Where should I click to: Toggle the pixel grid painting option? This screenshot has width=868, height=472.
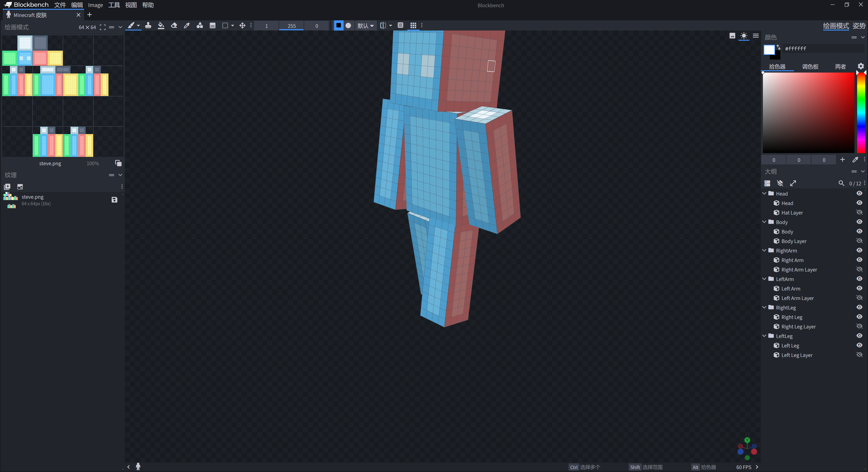coord(400,25)
